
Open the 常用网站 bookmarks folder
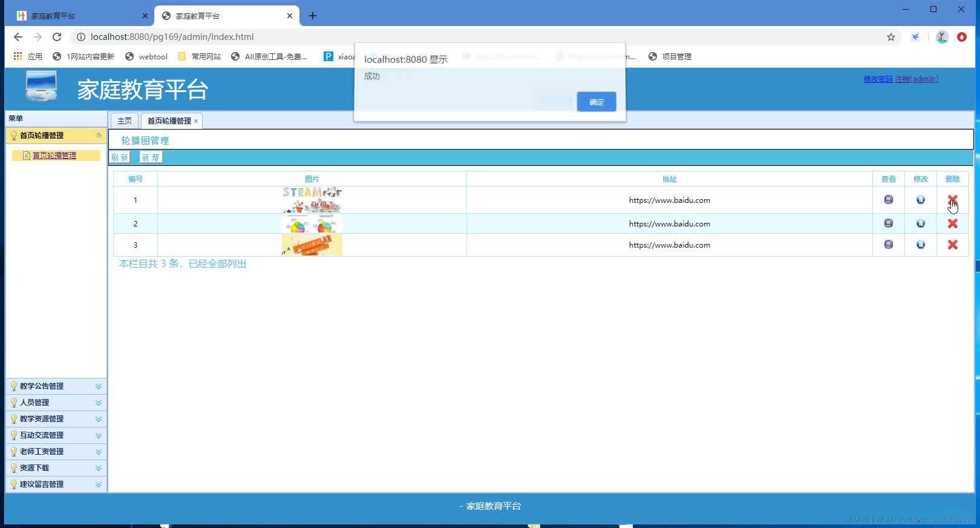pyautogui.click(x=200, y=56)
